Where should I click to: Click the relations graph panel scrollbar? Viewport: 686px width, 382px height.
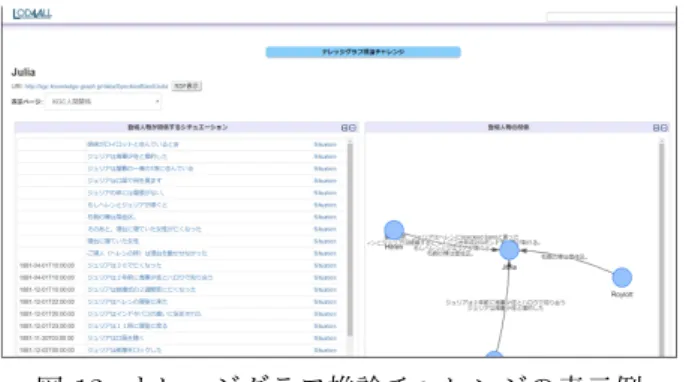tap(662, 247)
